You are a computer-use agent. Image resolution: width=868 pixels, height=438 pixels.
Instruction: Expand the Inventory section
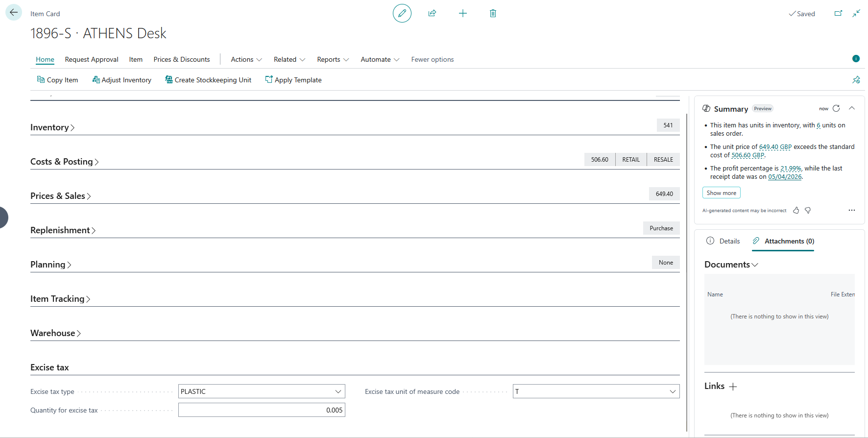tap(52, 127)
